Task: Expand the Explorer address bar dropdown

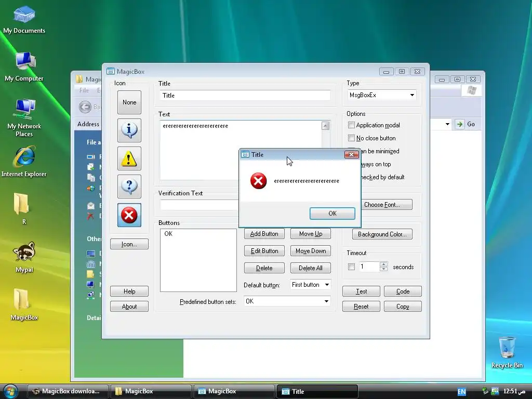Action: point(447,124)
